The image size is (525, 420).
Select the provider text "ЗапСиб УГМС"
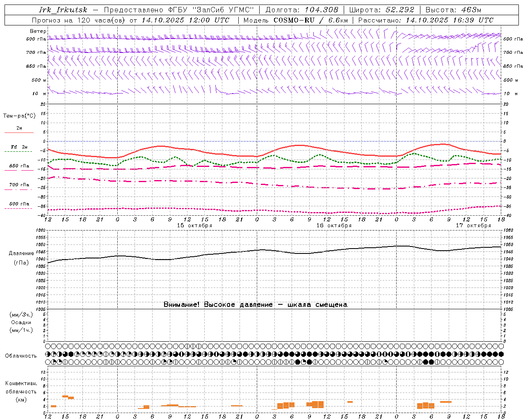pos(224,10)
